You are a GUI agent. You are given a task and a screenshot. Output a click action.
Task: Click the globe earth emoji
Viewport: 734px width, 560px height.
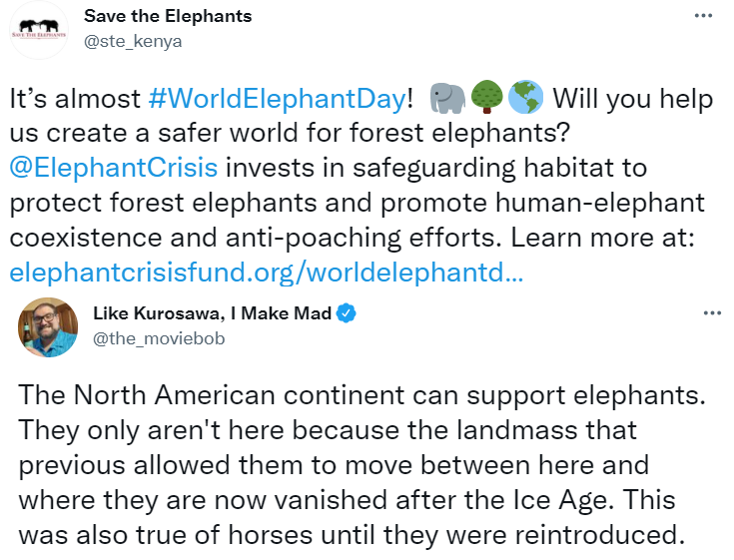pos(525,97)
